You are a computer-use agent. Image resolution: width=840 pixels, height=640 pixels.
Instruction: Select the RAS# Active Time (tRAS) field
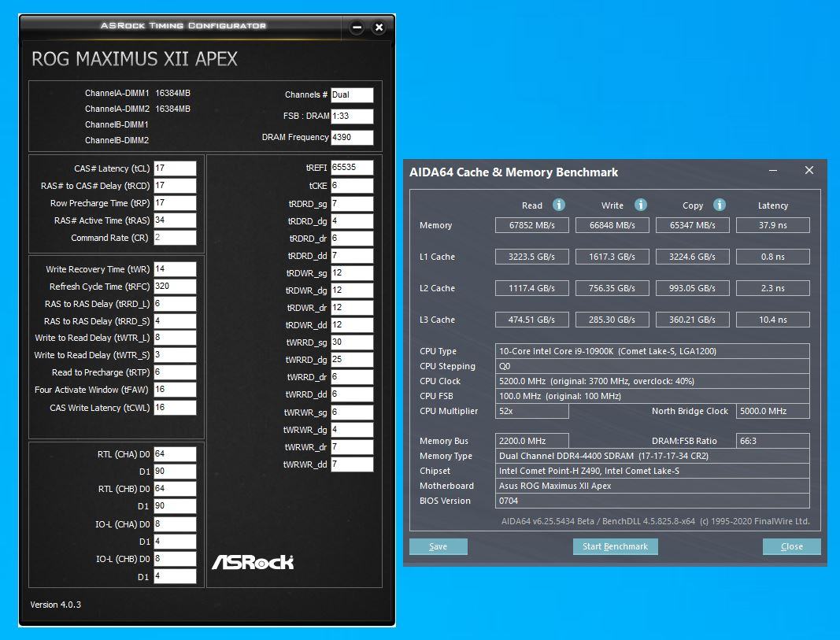pyautogui.click(x=176, y=220)
